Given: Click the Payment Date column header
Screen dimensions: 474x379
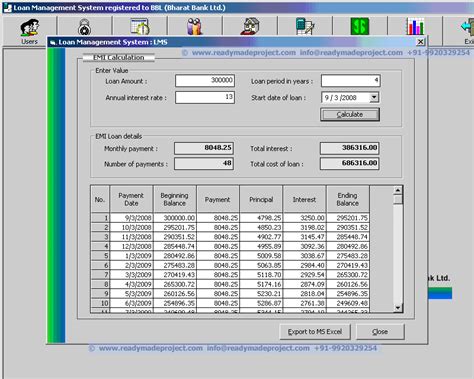Looking at the screenshot, I should pyautogui.click(x=131, y=199).
